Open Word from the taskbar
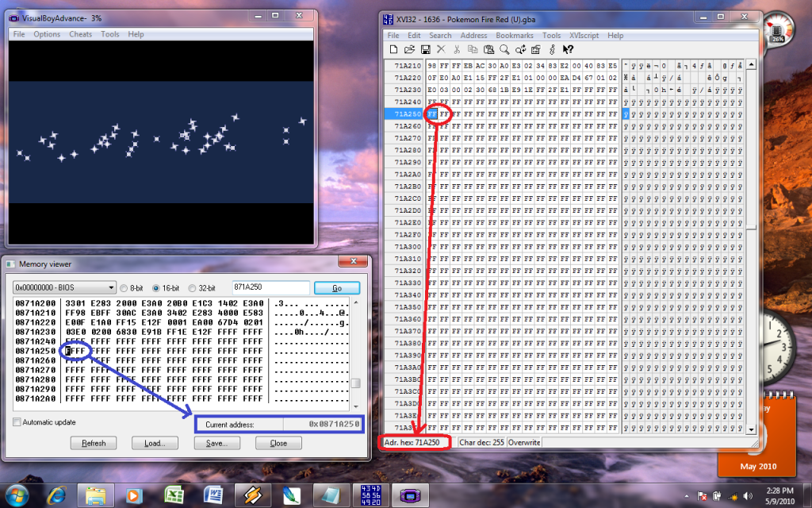812x508 pixels. pos(213,495)
